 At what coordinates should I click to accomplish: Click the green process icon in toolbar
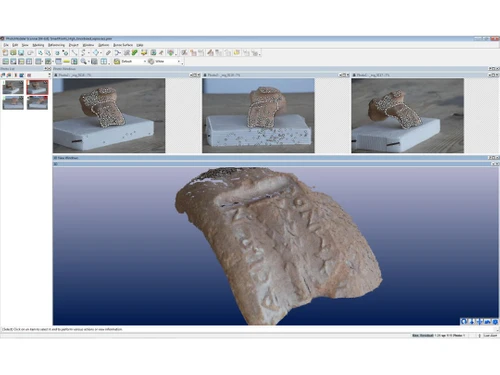135,53
